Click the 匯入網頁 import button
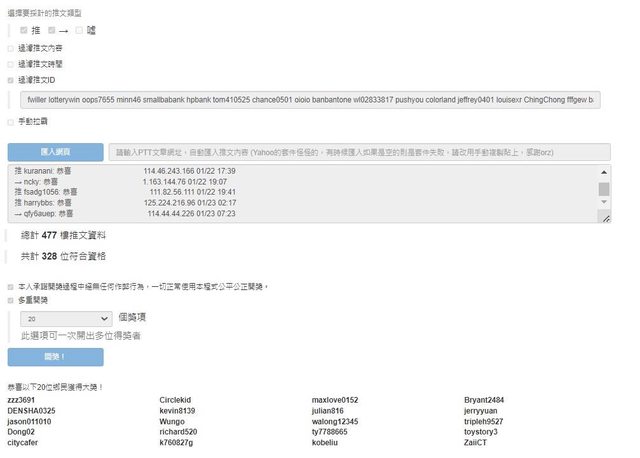 click(x=55, y=152)
